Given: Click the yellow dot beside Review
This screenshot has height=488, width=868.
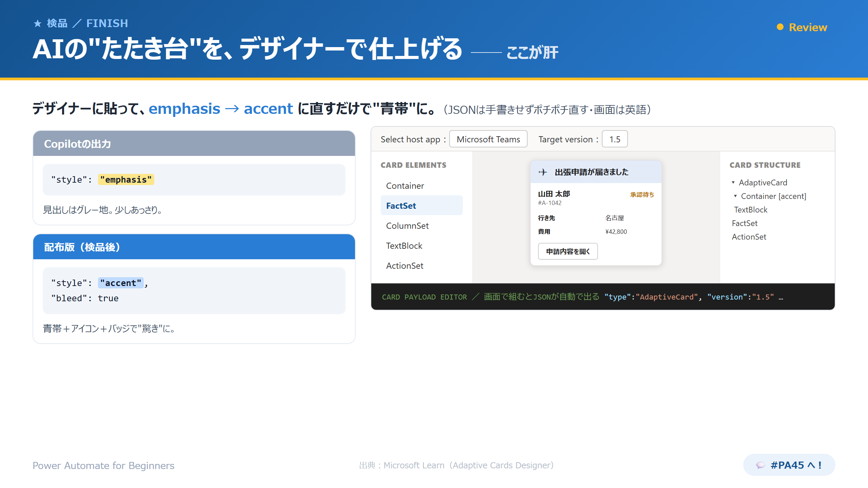Looking at the screenshot, I should click(780, 27).
